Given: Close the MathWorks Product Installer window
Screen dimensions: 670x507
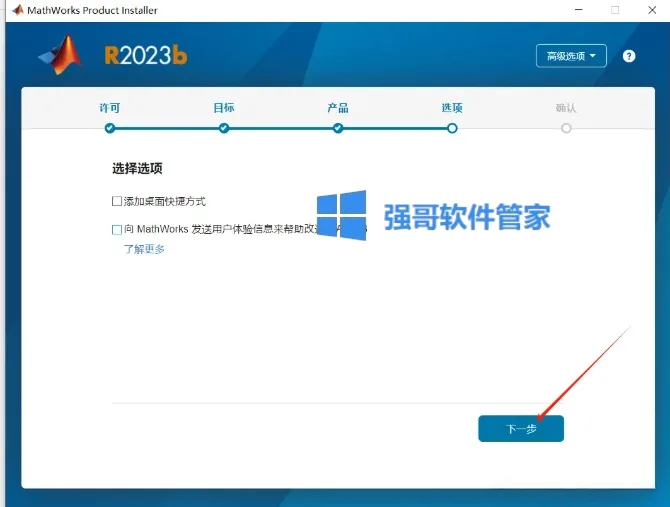Looking at the screenshot, I should click(652, 10).
